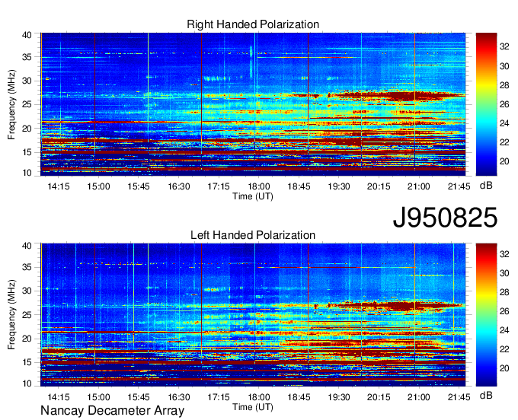
Task: Click the 21:00 tick on Left Handed plot
Action: tap(419, 397)
